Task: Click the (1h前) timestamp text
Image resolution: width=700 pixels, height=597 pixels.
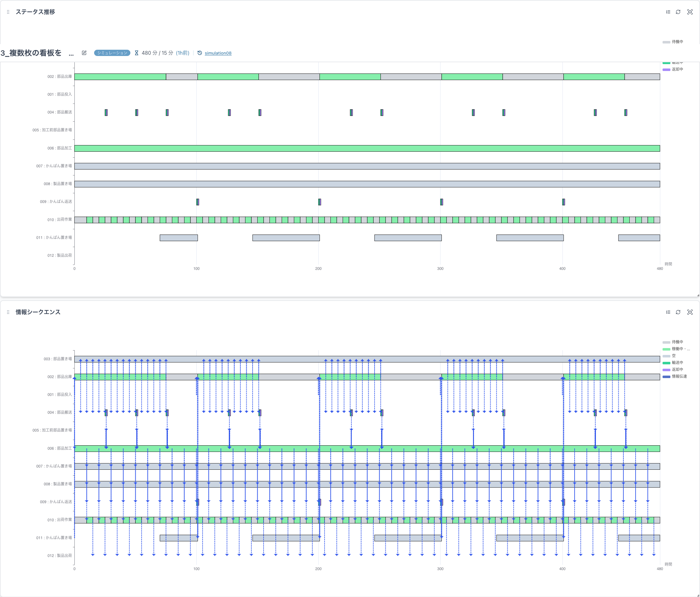Action: tap(183, 53)
